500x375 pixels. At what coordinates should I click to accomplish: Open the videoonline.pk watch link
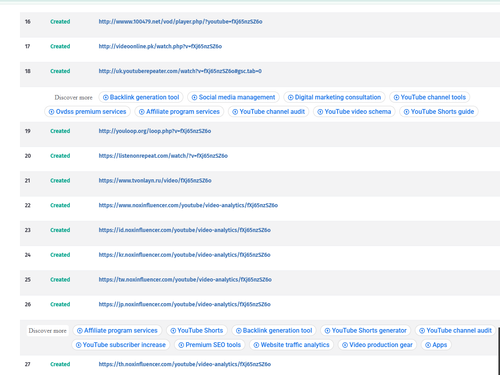click(x=160, y=46)
